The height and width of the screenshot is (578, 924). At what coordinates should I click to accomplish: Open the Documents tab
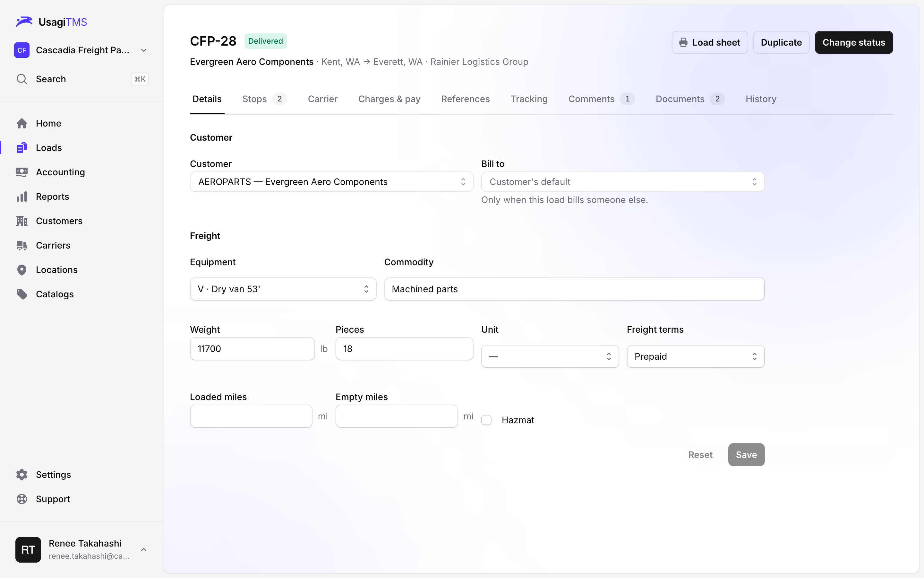(690, 99)
